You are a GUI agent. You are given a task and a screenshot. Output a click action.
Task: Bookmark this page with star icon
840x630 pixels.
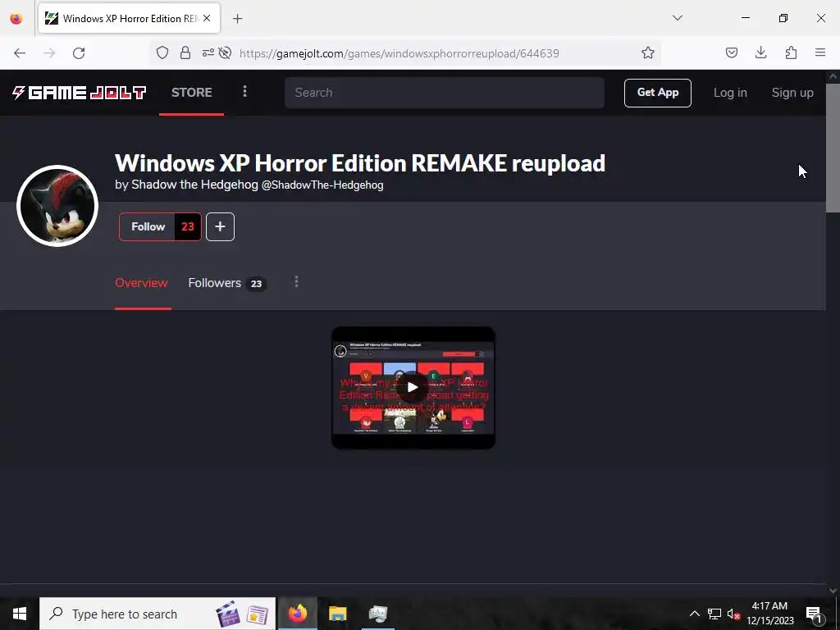[648, 52]
